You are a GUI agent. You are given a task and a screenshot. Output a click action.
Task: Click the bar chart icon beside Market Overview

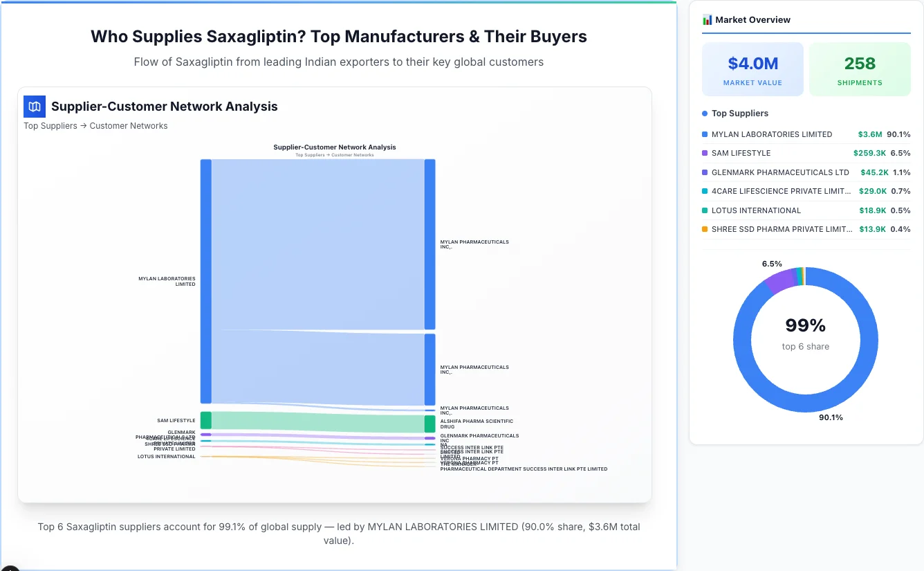tap(707, 19)
